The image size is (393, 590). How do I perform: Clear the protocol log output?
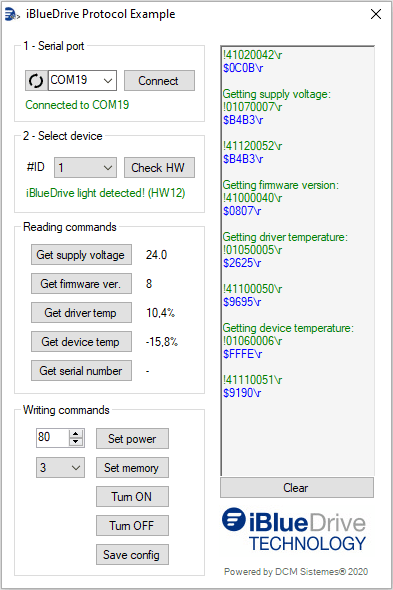pyautogui.click(x=297, y=488)
